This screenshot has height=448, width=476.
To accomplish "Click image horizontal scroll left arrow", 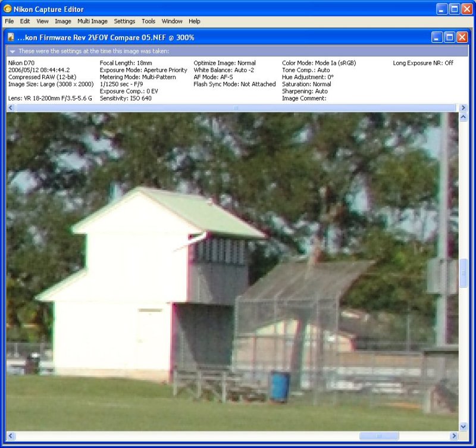I will [11, 436].
